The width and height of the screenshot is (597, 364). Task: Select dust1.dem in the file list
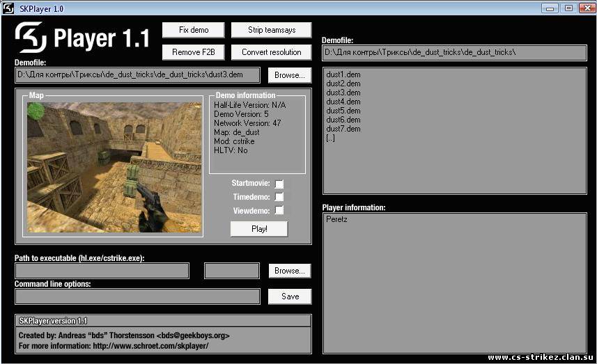click(x=343, y=74)
